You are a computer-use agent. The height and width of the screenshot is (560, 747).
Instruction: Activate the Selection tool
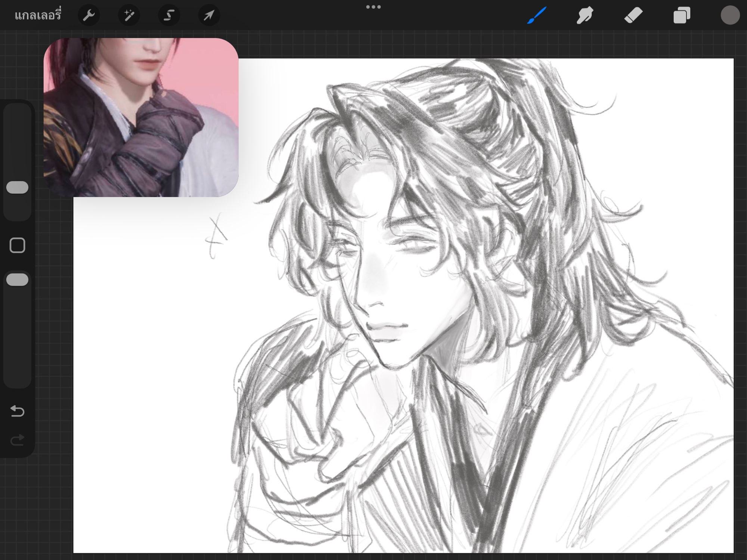(169, 15)
